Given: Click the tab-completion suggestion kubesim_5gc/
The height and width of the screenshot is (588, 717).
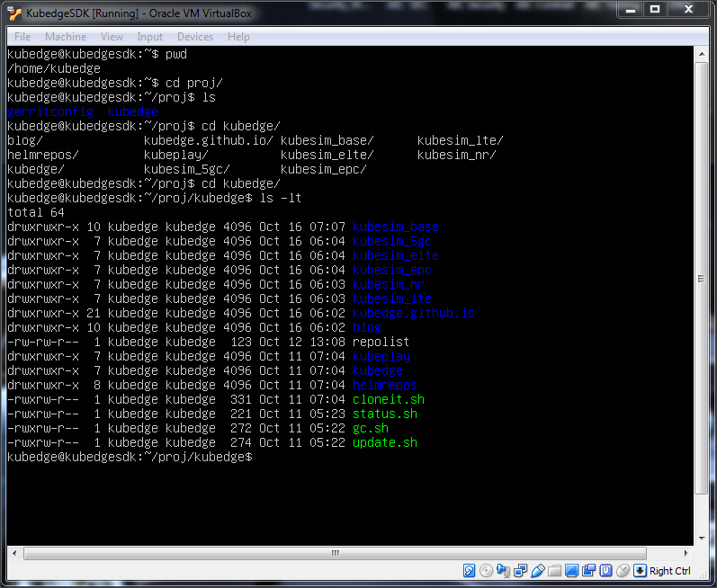Looking at the screenshot, I should tap(186, 169).
